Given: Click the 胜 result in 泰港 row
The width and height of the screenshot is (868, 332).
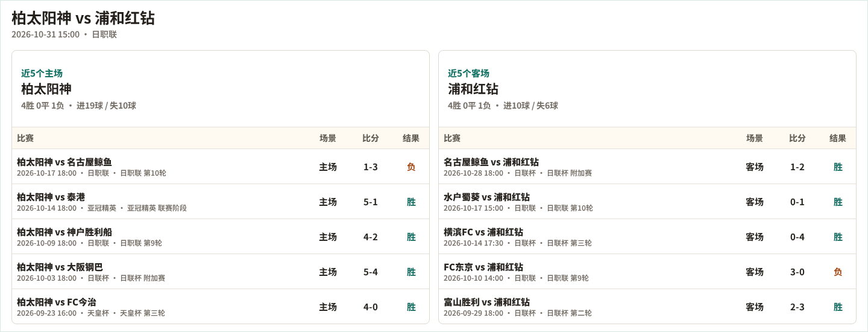Looking at the screenshot, I should tap(411, 202).
